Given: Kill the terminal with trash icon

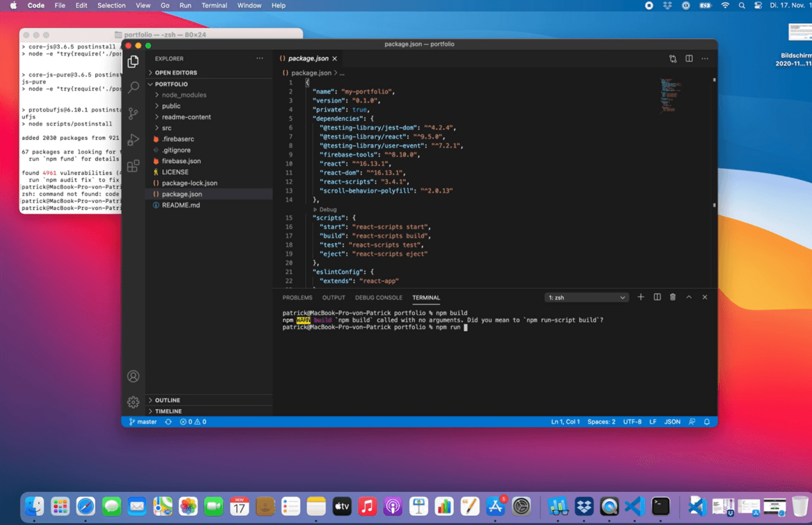Looking at the screenshot, I should [673, 297].
